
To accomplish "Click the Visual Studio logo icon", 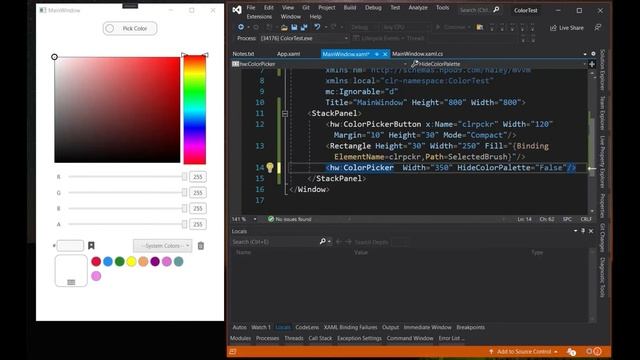I will pos(237,10).
